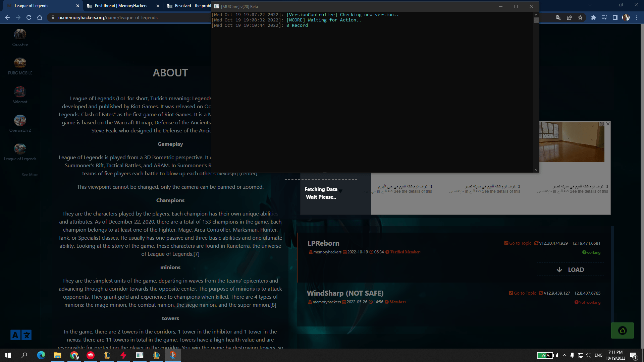Open Chrome home page button
Screen dimensions: 644x362
[x=40, y=17]
